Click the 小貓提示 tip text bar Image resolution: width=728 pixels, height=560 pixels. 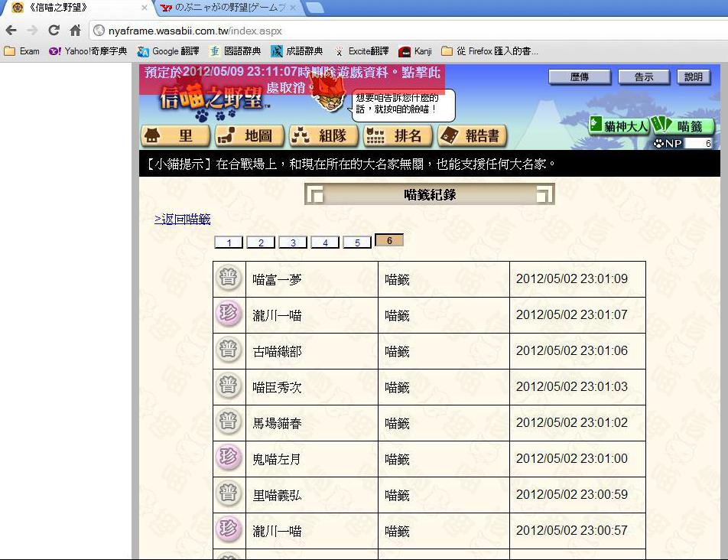pyautogui.click(x=430, y=164)
